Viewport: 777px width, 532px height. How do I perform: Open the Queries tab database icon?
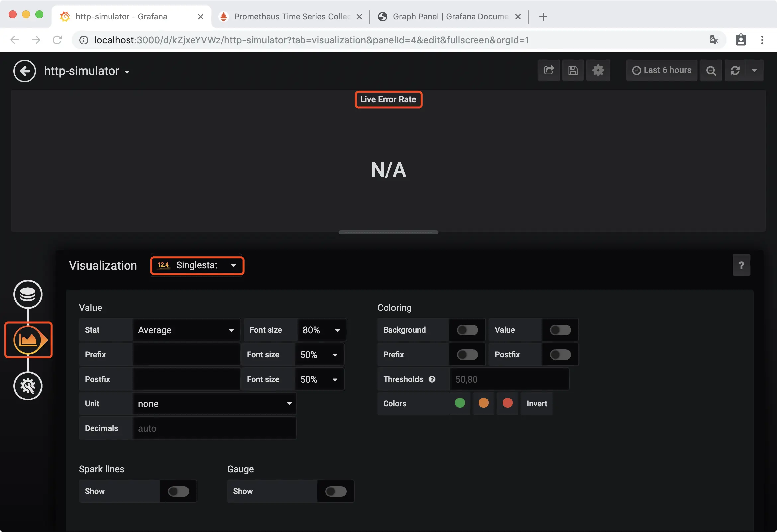tap(28, 294)
